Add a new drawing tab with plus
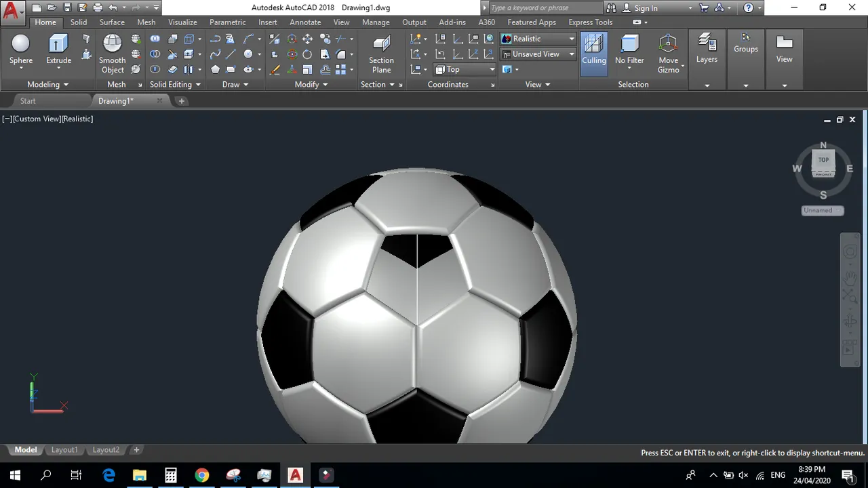This screenshot has width=868, height=488. click(181, 101)
